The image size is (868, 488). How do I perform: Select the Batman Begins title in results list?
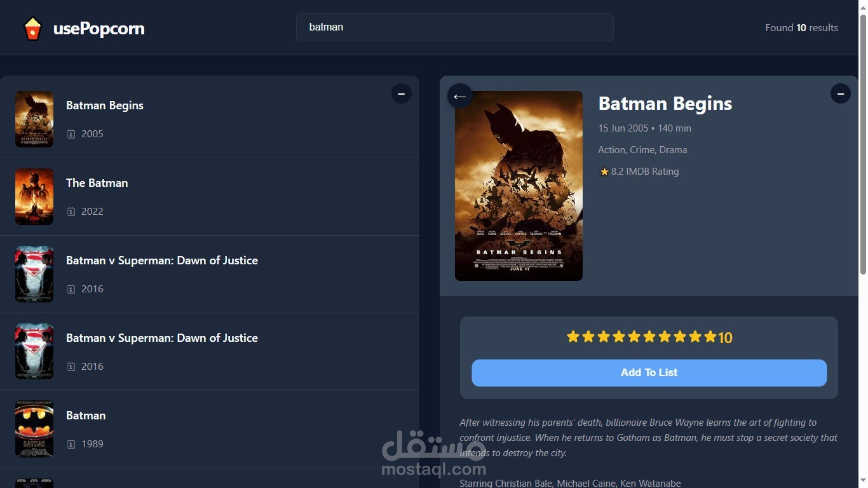pyautogui.click(x=105, y=105)
